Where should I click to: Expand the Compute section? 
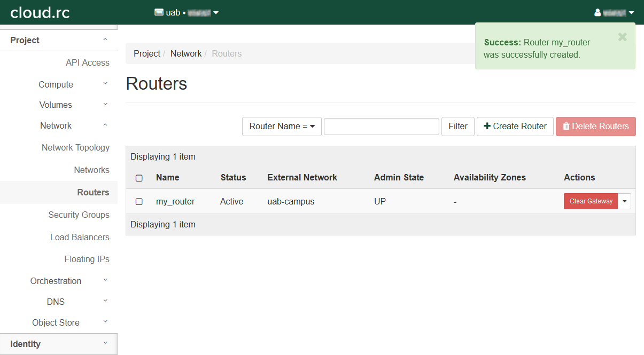56,84
